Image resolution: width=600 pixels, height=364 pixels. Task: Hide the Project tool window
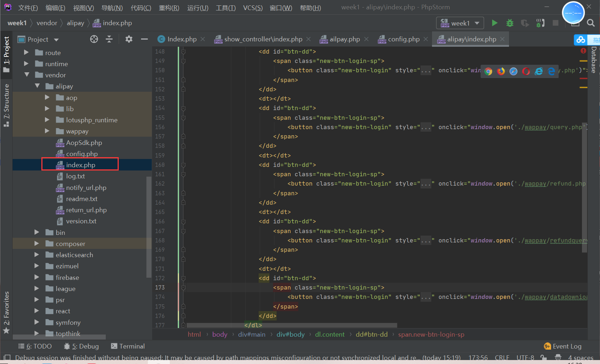(x=144, y=39)
